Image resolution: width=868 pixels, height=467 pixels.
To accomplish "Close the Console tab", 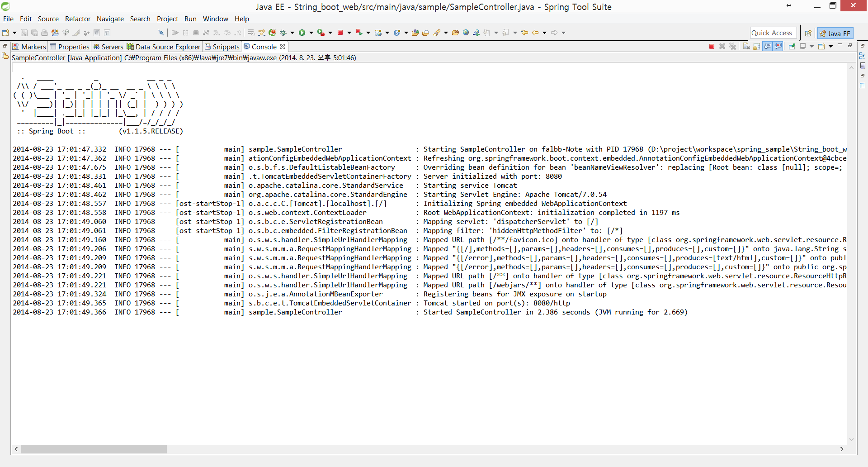I will pyautogui.click(x=283, y=47).
